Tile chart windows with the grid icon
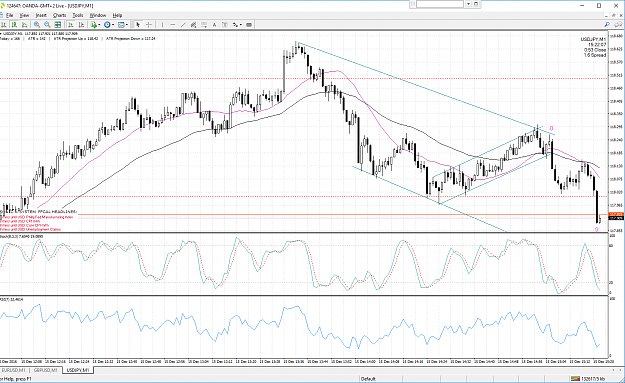This screenshot has height=383, width=625. coord(58,25)
